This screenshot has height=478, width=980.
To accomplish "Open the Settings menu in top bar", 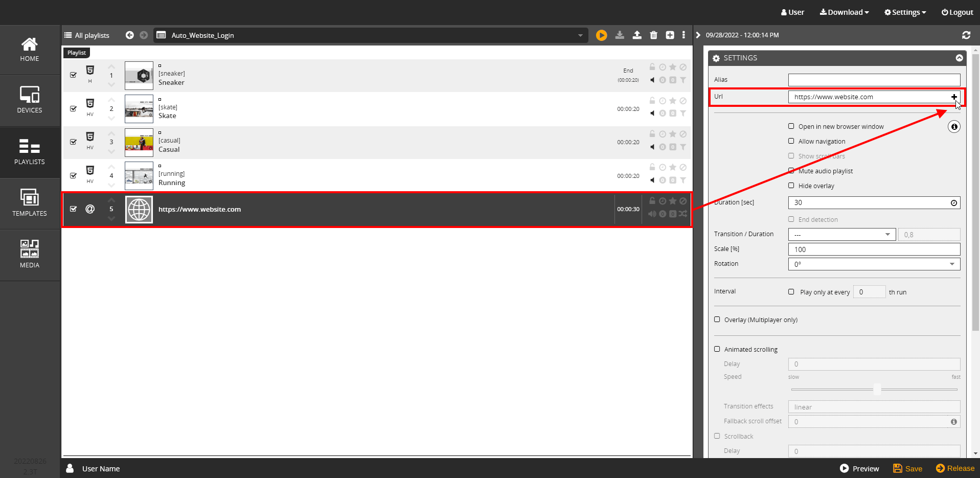I will click(905, 12).
